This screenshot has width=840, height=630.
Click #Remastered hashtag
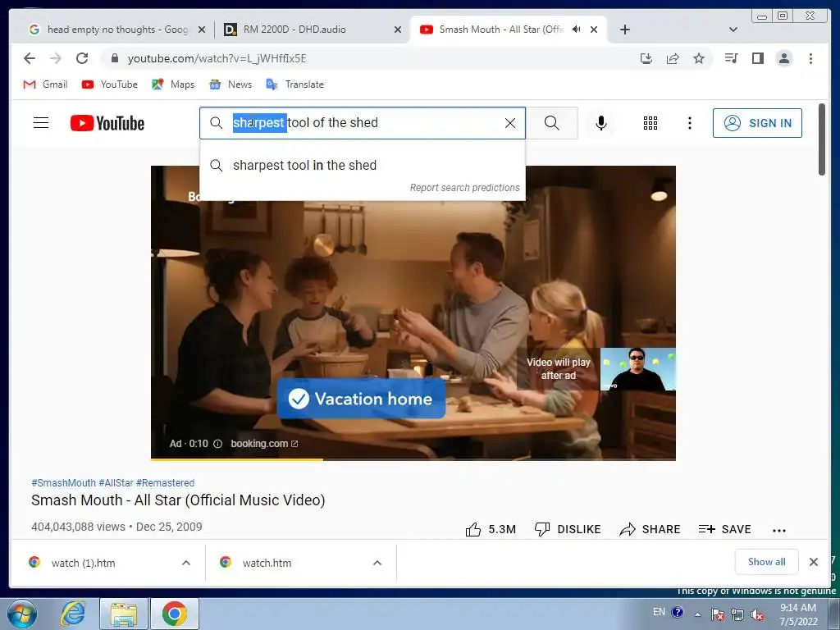(x=165, y=482)
